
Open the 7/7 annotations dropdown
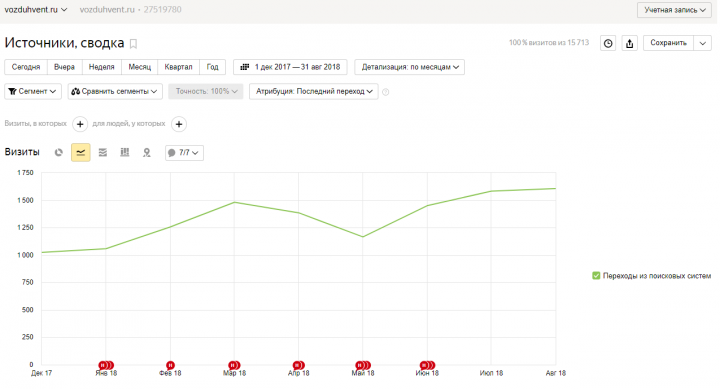(x=184, y=152)
